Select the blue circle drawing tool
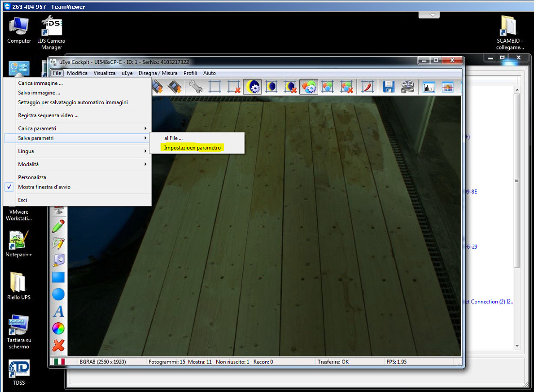534x392 pixels. click(x=59, y=294)
